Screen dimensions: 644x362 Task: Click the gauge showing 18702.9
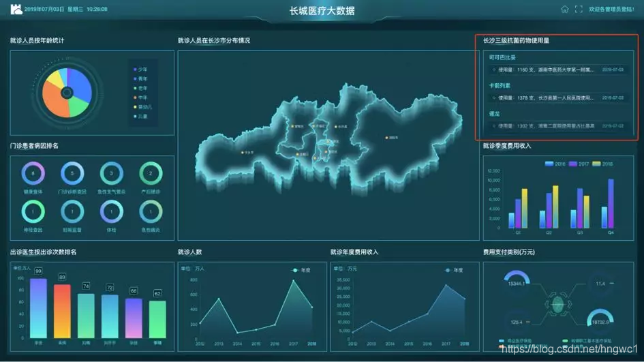600,318
